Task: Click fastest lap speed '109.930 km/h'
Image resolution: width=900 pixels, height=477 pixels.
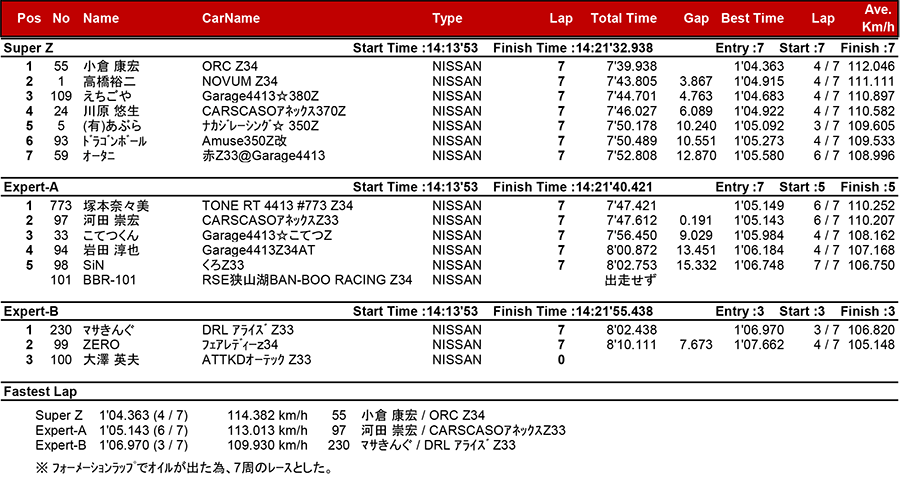Action: [267, 445]
